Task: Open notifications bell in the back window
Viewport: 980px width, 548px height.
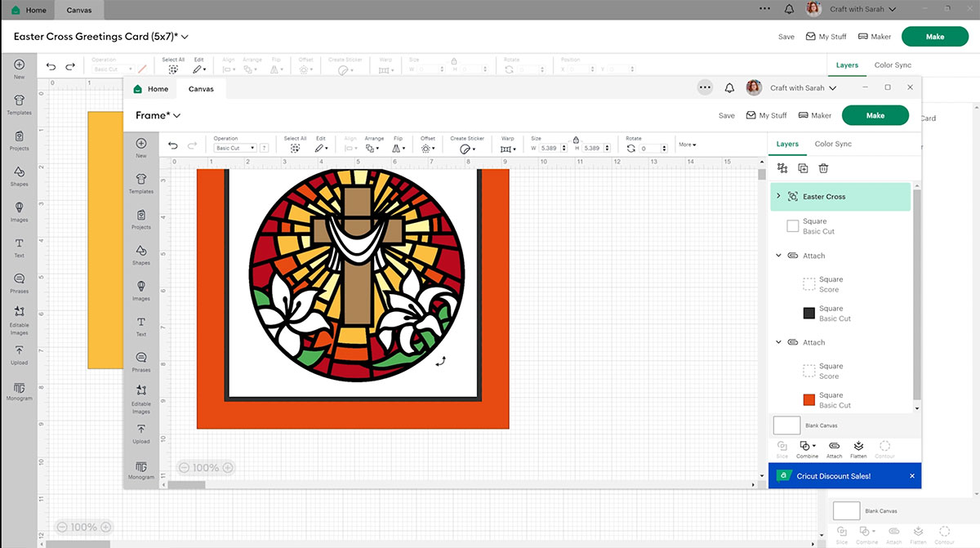Action: pos(789,10)
